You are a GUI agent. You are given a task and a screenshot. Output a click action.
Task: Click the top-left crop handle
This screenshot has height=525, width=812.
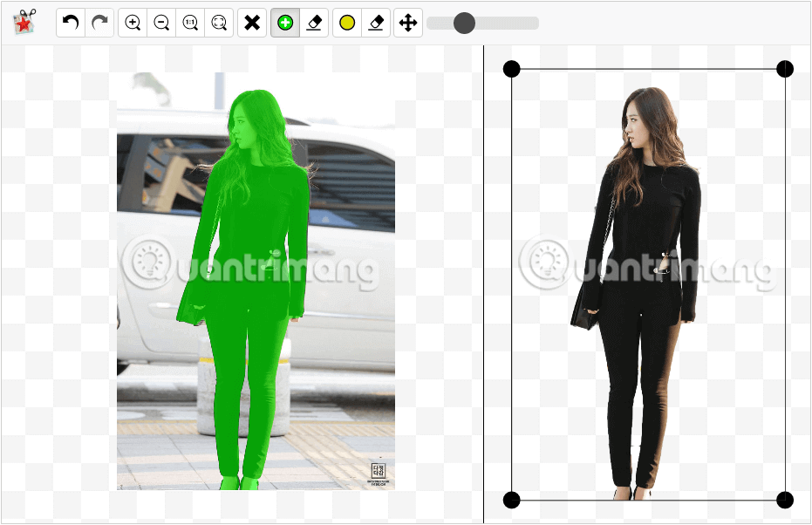click(x=512, y=69)
